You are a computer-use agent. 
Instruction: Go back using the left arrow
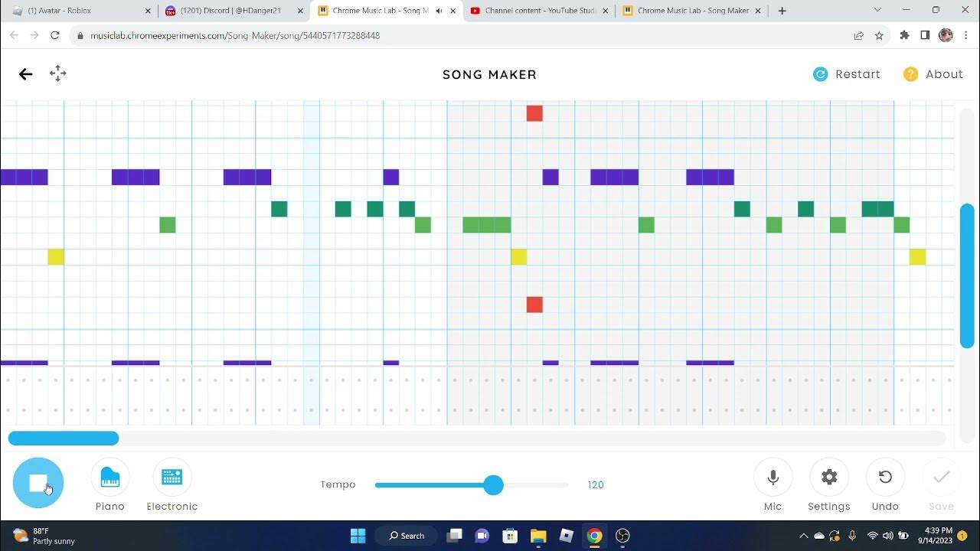click(x=26, y=73)
